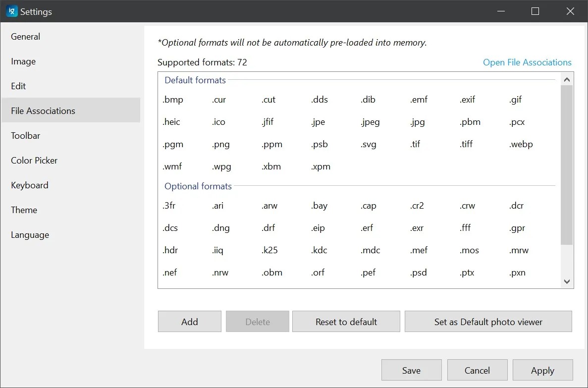Screen dimensions: 588x388
Task: Select the .tiff format entry
Action: click(x=466, y=144)
